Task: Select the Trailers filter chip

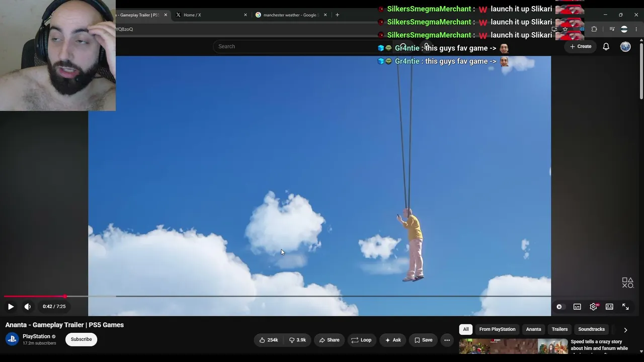Action: pos(559,329)
